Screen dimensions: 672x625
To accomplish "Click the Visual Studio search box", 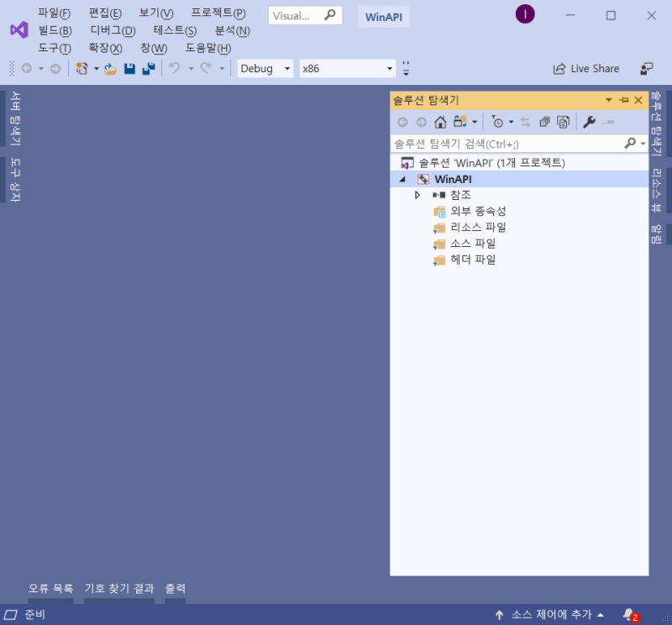I will point(305,15).
